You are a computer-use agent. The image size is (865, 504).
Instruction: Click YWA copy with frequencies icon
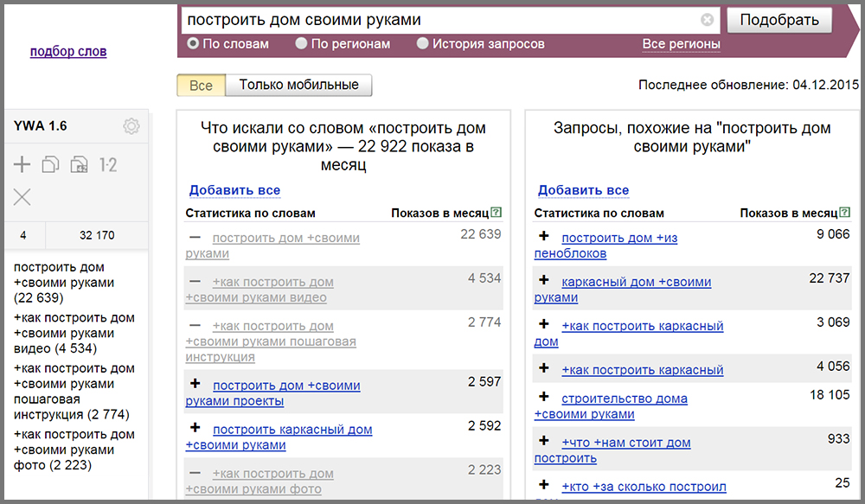click(79, 164)
